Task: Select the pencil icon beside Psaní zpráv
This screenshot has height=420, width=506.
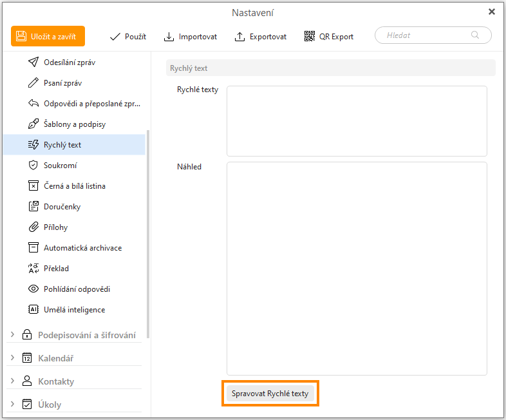Action: coord(33,83)
